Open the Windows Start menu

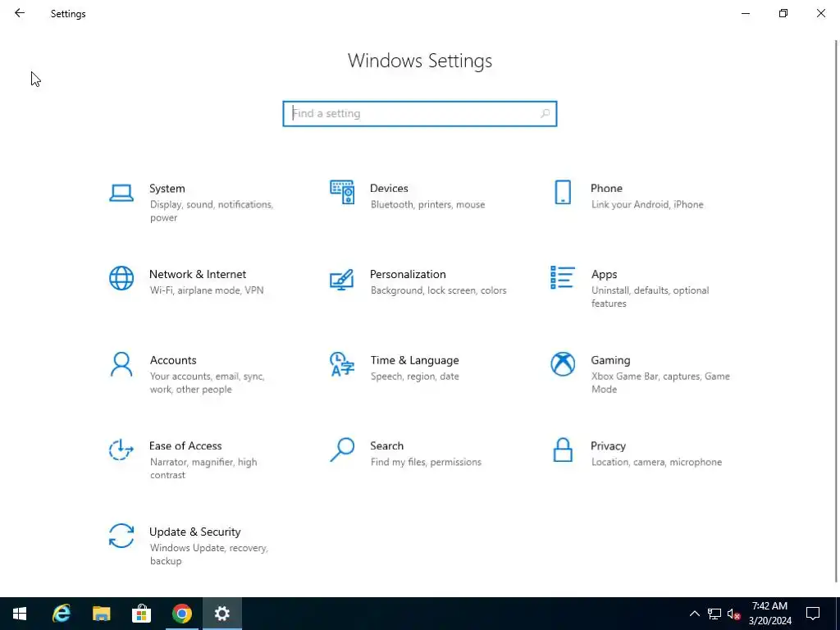click(20, 614)
